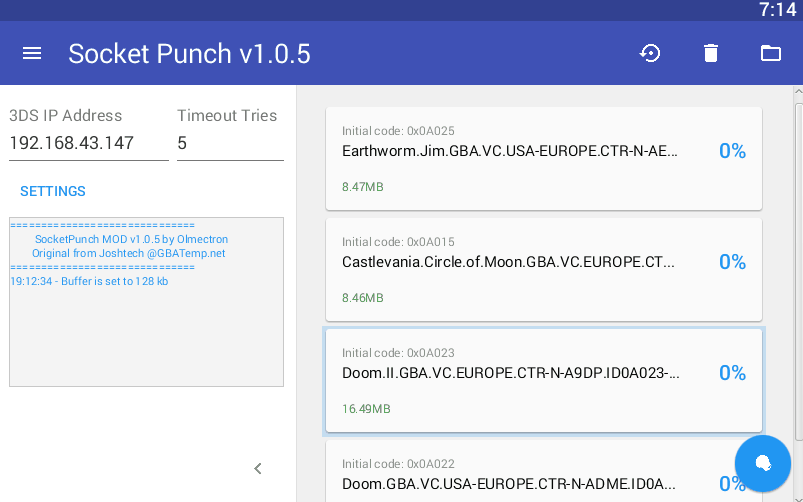This screenshot has height=502, width=803.
Task: Collapse the left panel with chevron arrow
Action: pos(258,468)
